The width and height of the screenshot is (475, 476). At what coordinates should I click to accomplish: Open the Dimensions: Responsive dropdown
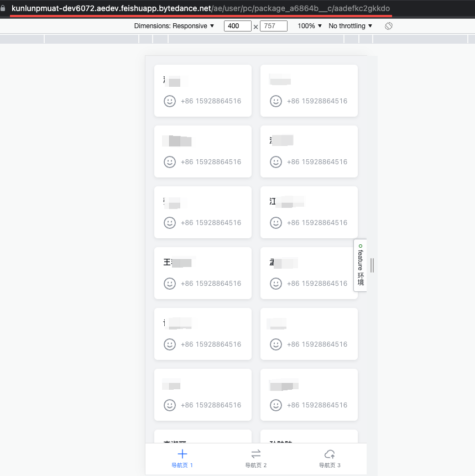click(x=174, y=26)
